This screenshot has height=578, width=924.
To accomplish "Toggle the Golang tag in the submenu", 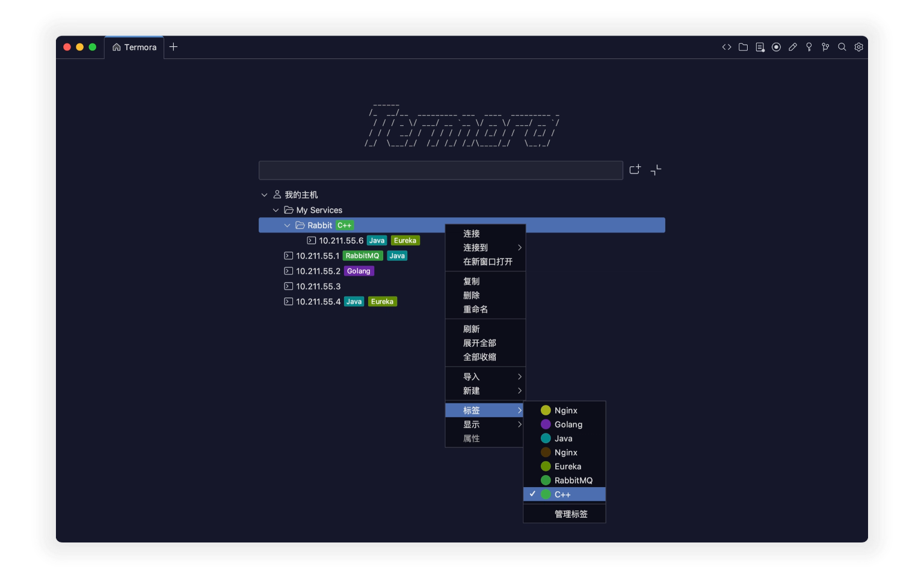I will (x=568, y=424).
